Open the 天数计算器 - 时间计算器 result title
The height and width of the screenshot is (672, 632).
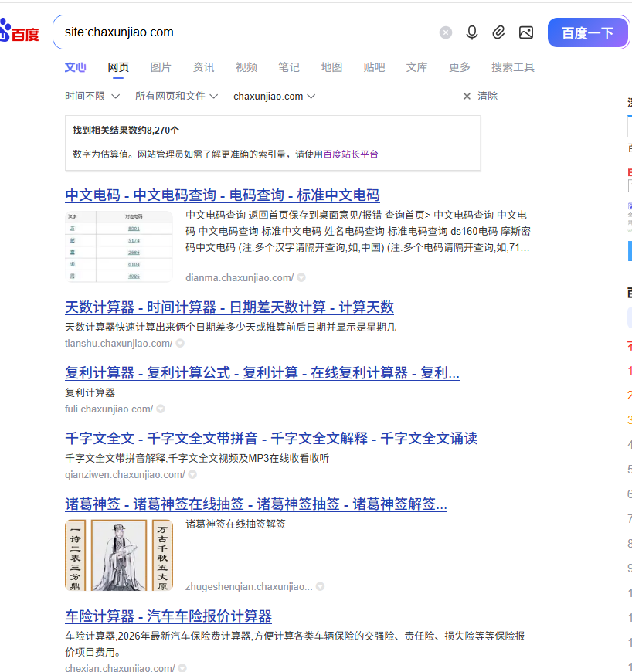point(229,307)
